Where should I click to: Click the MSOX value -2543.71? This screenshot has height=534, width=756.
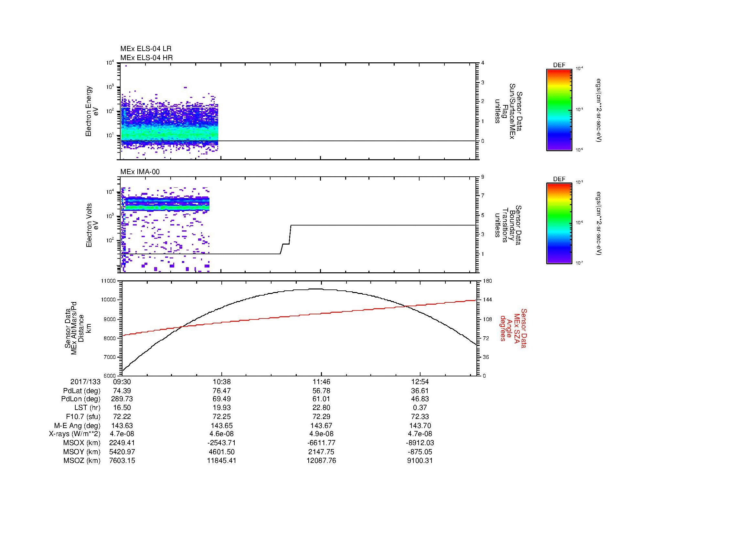222,443
